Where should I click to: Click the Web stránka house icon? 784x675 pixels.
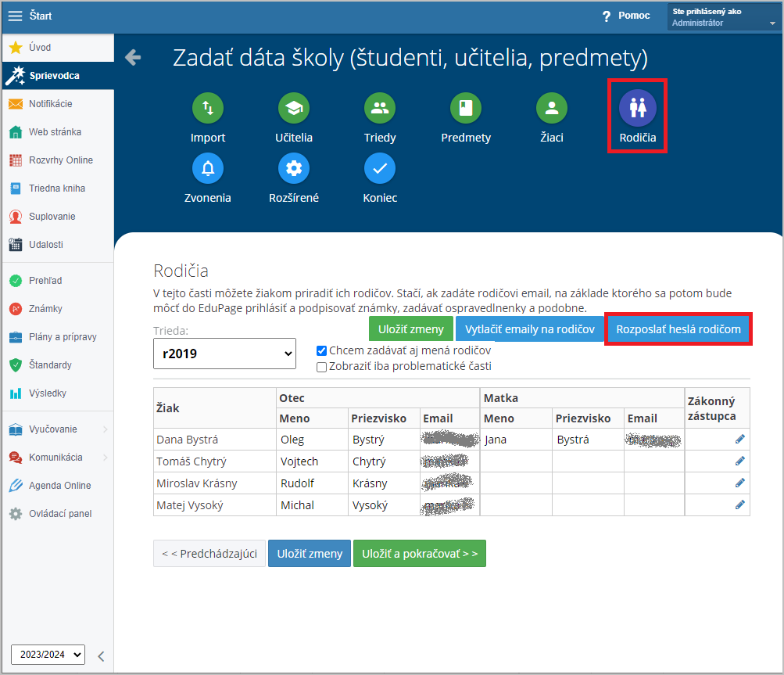(16, 132)
